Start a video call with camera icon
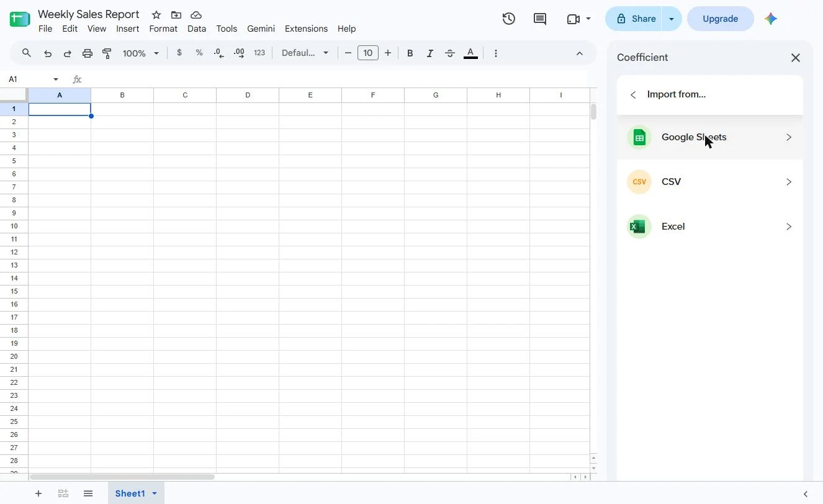 pyautogui.click(x=573, y=19)
